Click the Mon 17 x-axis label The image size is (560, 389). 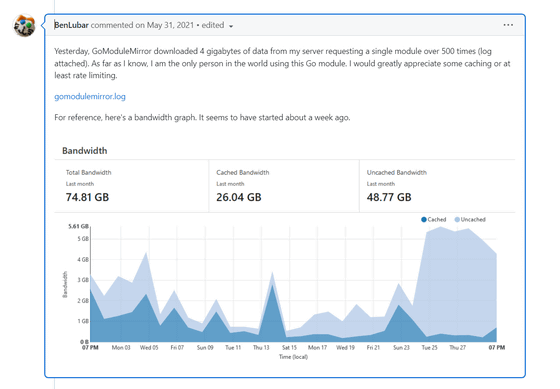tap(317, 348)
